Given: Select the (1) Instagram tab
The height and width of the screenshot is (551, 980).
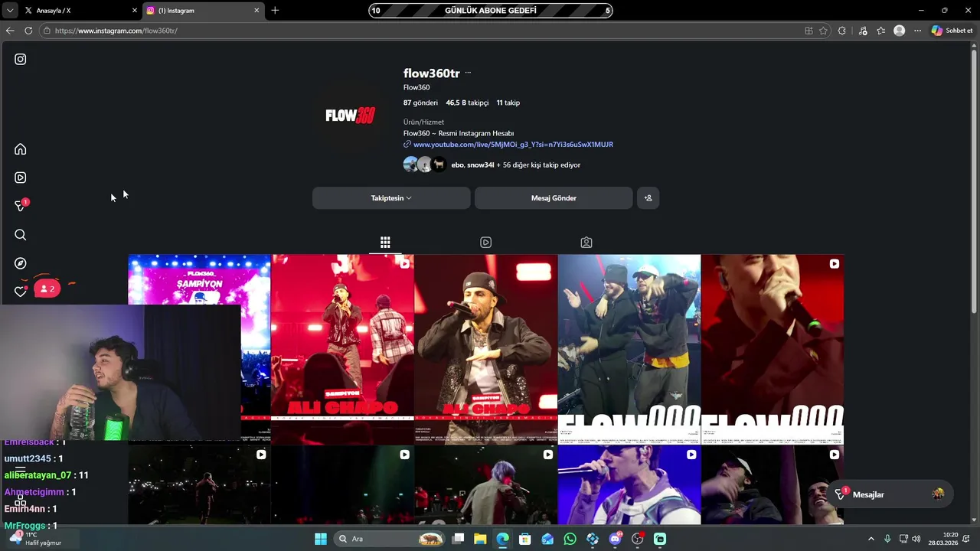Looking at the screenshot, I should coord(204,11).
